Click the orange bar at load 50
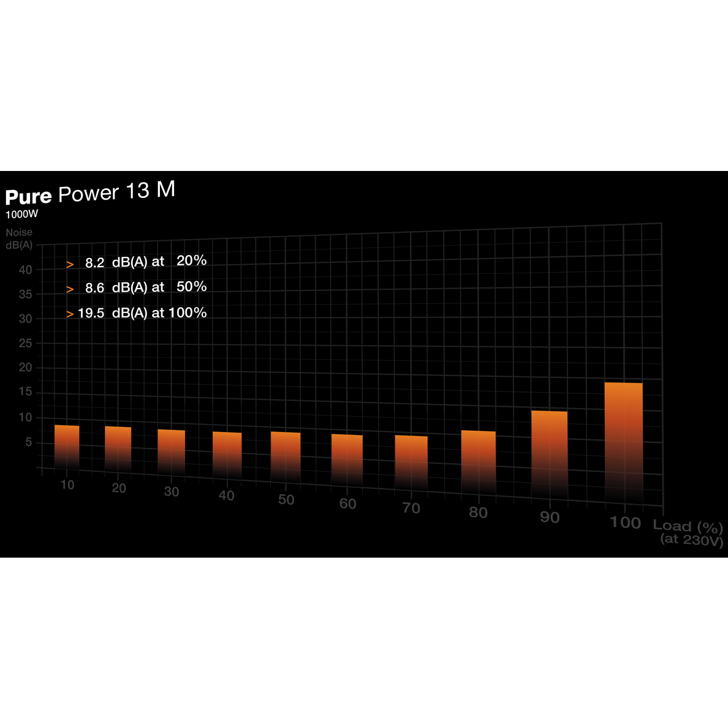 [286, 458]
